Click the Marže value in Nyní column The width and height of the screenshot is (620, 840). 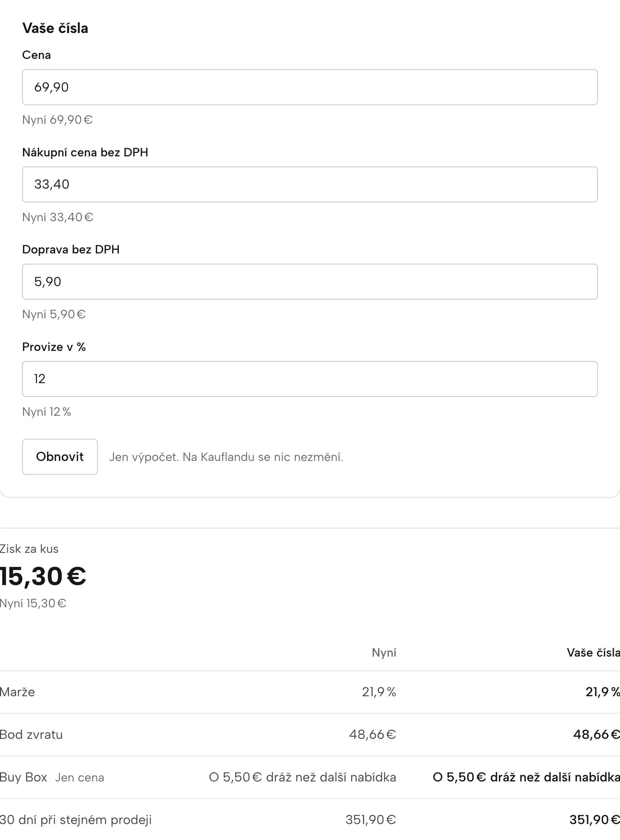[379, 692]
